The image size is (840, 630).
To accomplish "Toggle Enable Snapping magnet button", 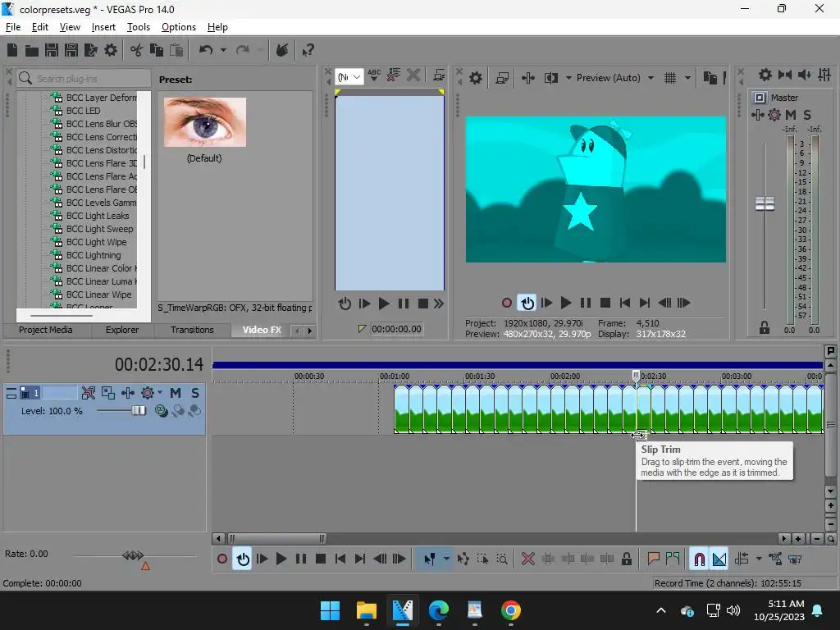I will tap(699, 559).
